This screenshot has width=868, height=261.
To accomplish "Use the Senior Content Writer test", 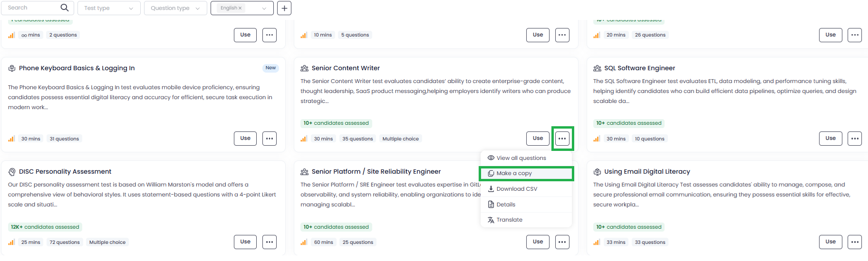I will click(538, 139).
